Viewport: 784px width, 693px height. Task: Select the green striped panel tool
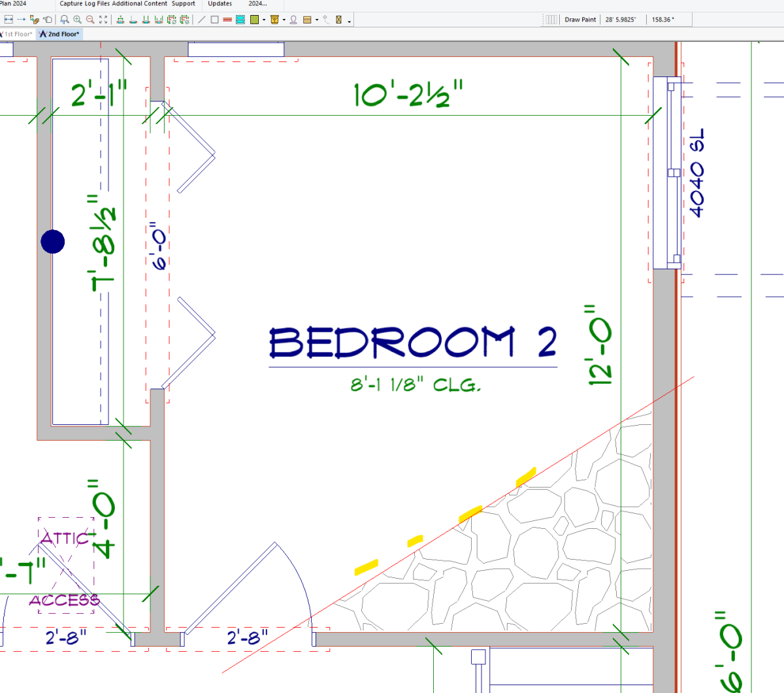(255, 20)
